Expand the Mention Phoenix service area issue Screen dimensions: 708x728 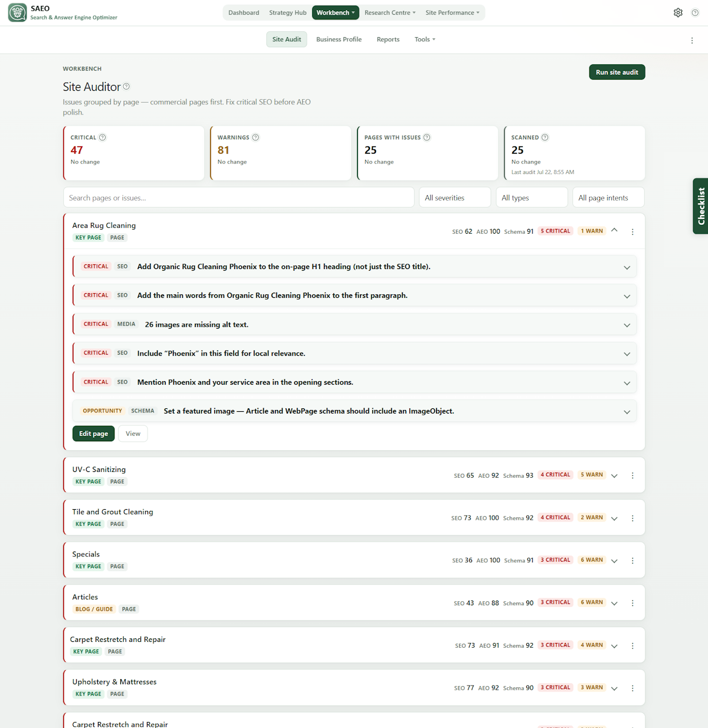pos(627,383)
